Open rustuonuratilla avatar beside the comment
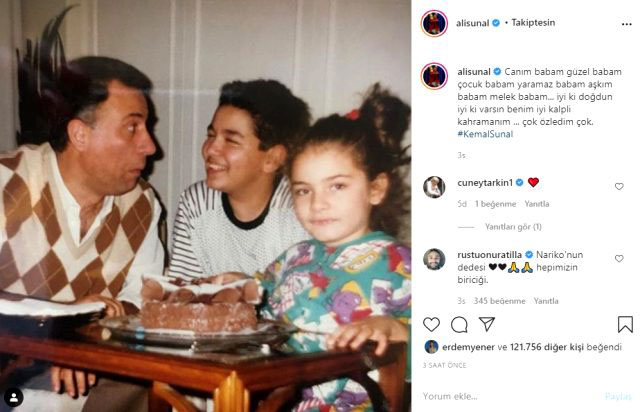The height and width of the screenshot is (412, 640). click(x=434, y=259)
